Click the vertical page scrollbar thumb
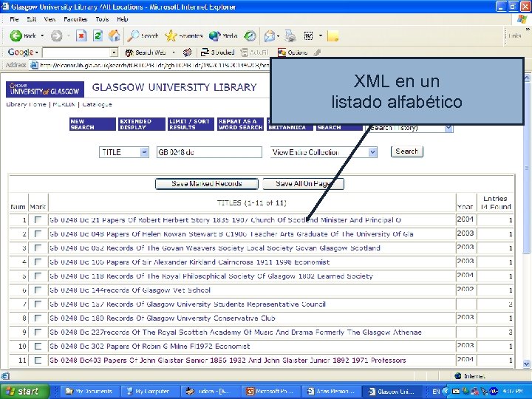 point(527,168)
